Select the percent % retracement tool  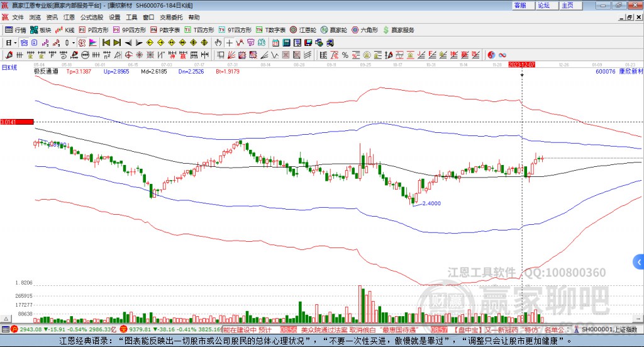pyautogui.click(x=345, y=55)
